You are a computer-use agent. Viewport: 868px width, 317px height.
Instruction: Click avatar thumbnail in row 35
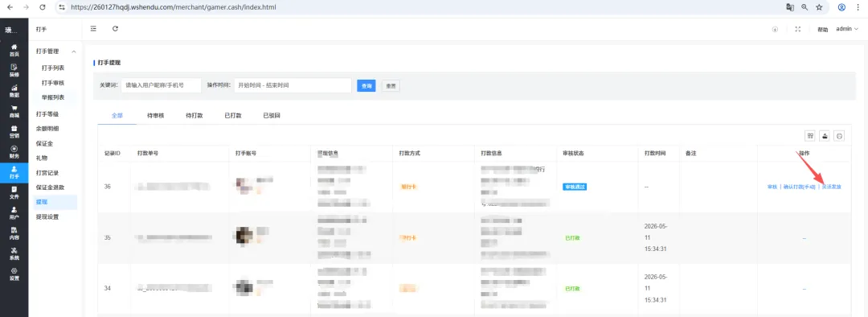[x=244, y=236]
